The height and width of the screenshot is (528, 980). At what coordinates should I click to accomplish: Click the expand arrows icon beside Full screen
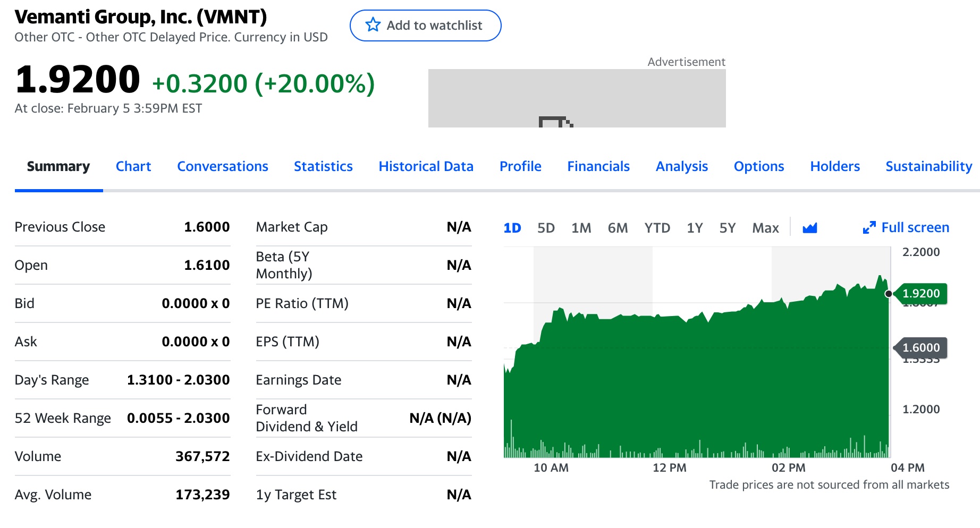point(869,228)
